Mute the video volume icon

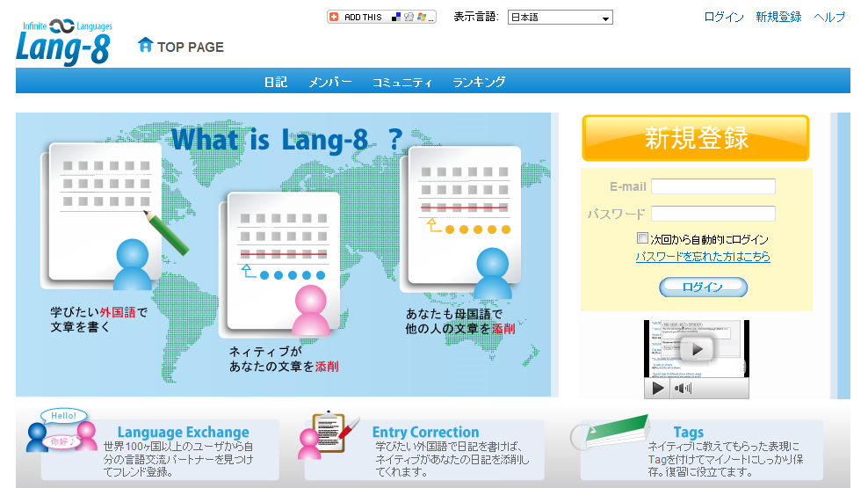(x=684, y=389)
